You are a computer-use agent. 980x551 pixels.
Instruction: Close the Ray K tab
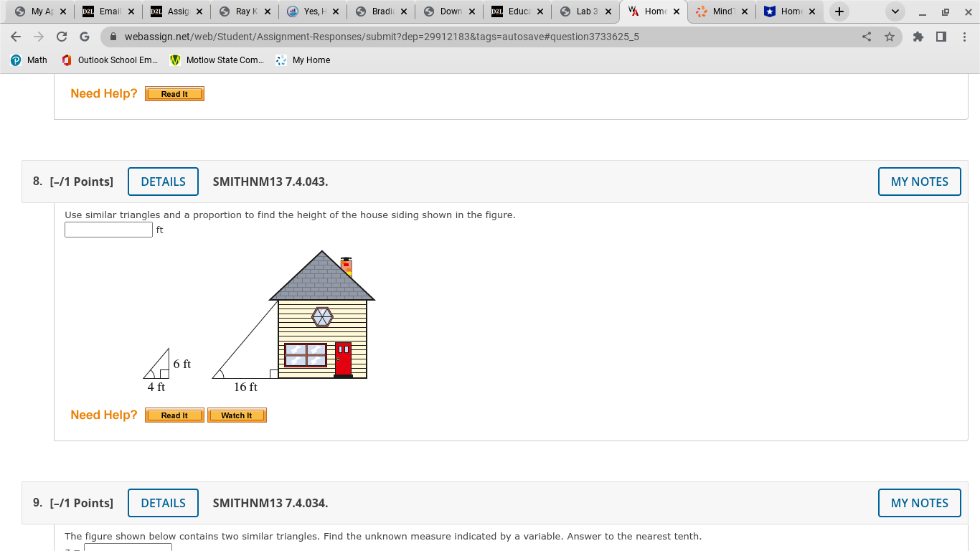point(267,11)
